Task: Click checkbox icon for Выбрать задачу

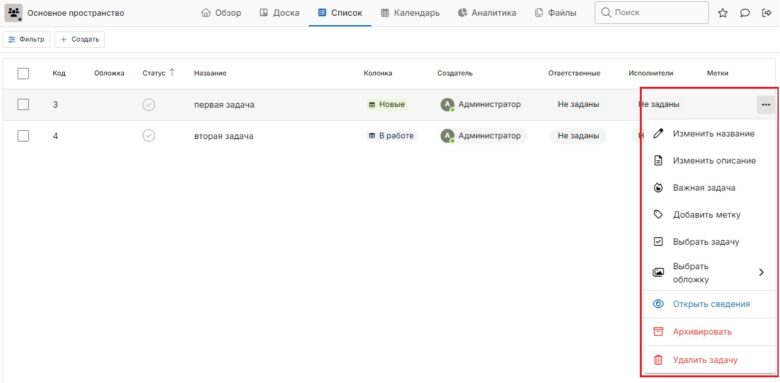Action: [658, 242]
